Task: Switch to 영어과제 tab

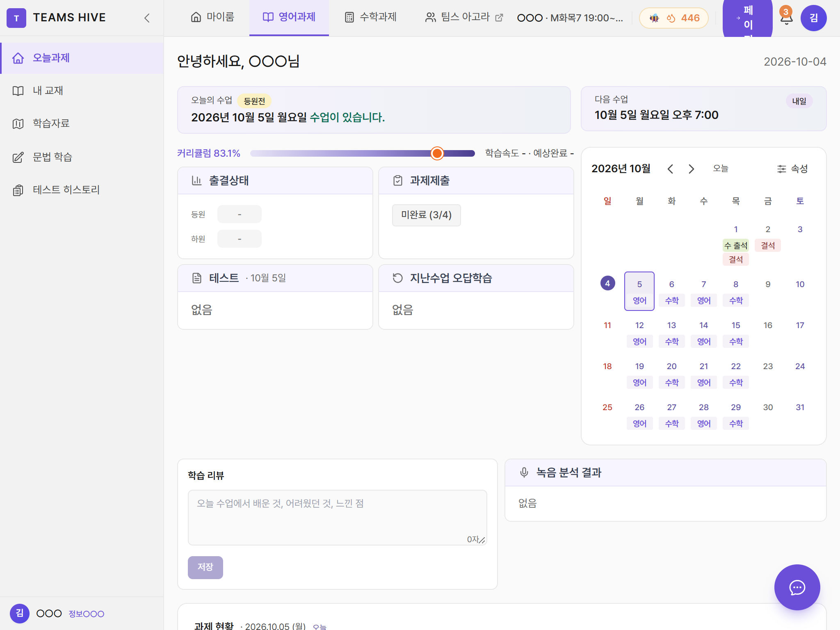Action: (289, 17)
